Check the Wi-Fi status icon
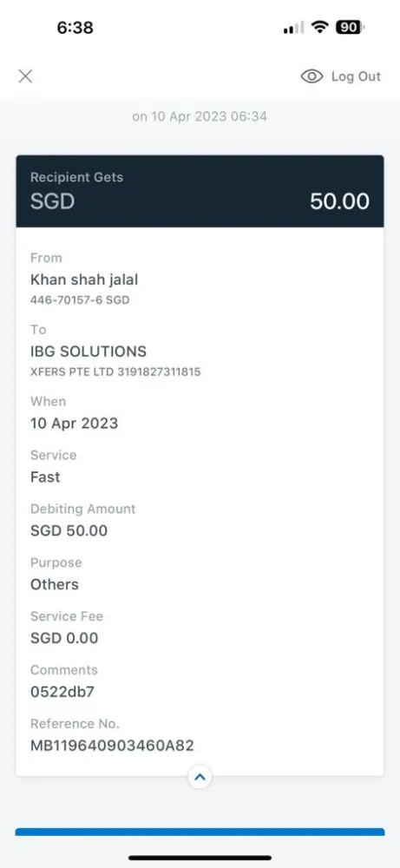The width and height of the screenshot is (400, 868). tap(320, 27)
